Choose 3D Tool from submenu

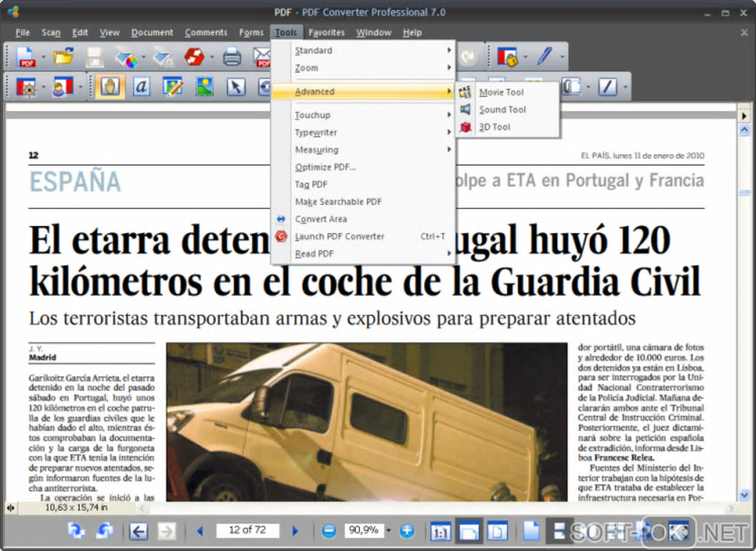click(508, 127)
